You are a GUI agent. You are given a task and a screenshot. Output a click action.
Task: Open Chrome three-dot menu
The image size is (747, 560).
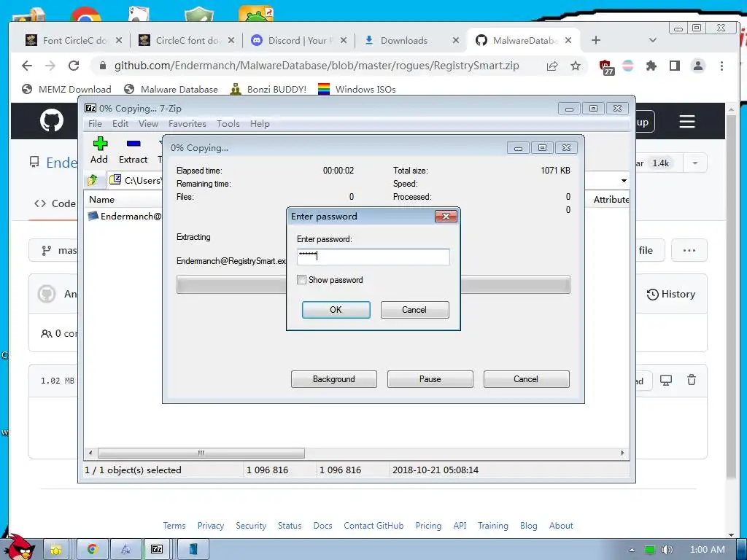(721, 66)
